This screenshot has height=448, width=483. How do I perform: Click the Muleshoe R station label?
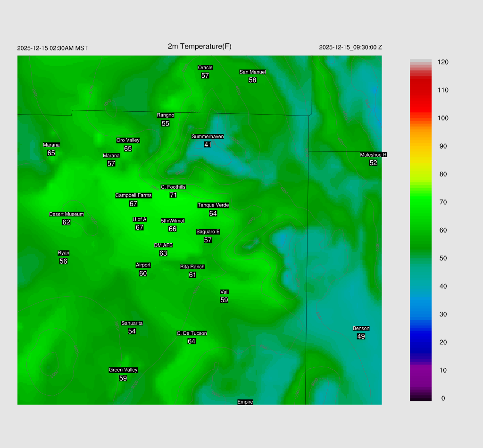tap(373, 155)
